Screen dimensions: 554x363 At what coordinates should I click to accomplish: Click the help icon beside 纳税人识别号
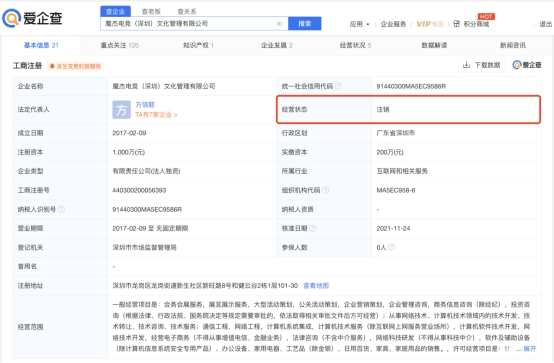coord(61,209)
